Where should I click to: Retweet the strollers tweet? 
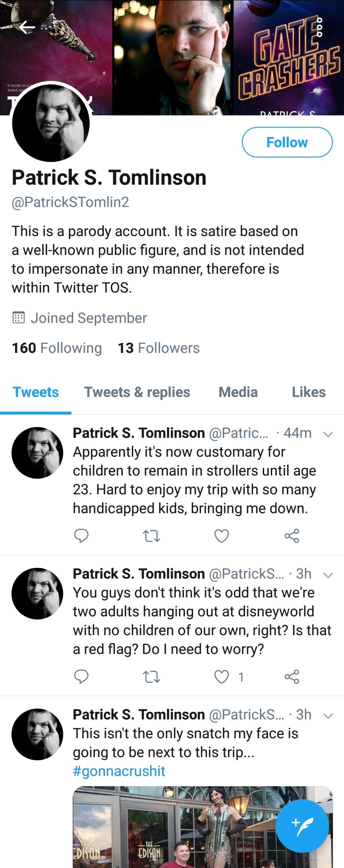[x=151, y=536]
